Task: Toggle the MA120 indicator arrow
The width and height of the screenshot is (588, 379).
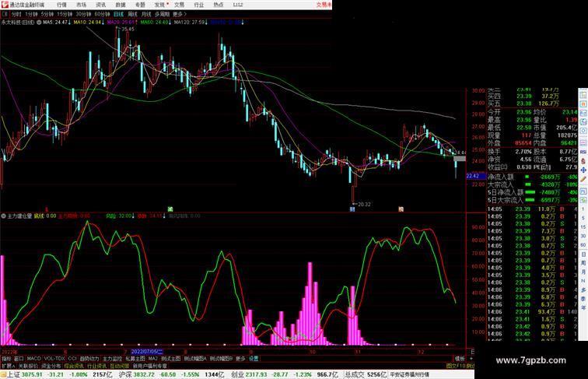Action: tap(206, 23)
